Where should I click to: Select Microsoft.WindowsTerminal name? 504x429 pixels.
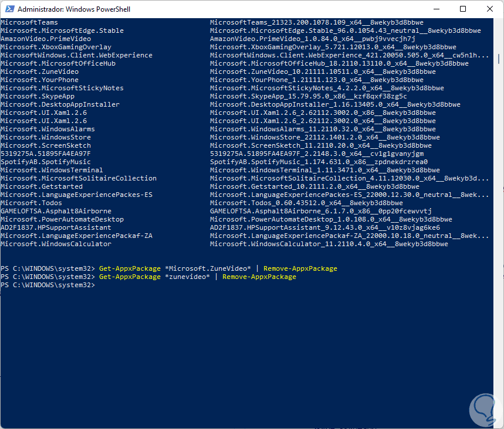[x=52, y=170]
